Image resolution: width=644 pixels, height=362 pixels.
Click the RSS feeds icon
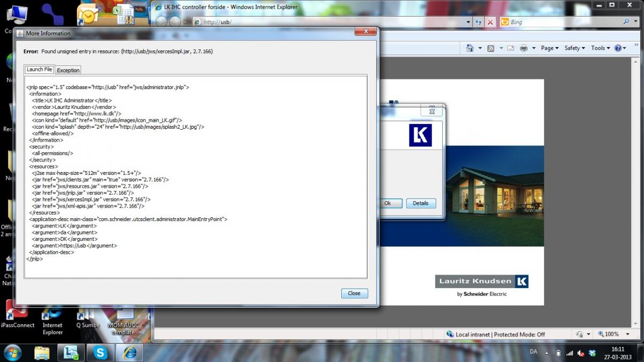click(491, 48)
